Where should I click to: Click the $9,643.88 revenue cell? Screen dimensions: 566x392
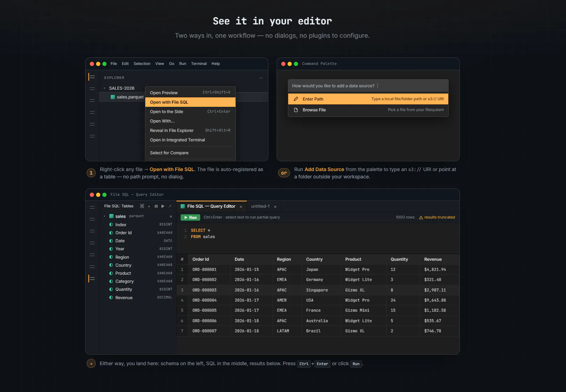tap(440, 300)
